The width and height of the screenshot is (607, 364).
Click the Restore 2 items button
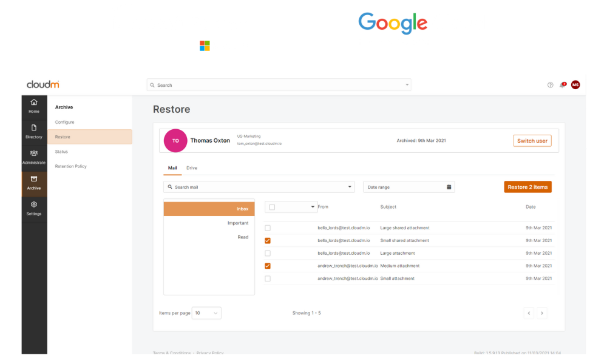pos(527,187)
